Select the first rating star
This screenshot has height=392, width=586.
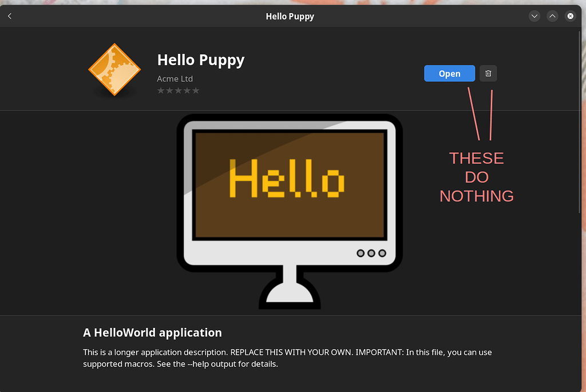[161, 90]
